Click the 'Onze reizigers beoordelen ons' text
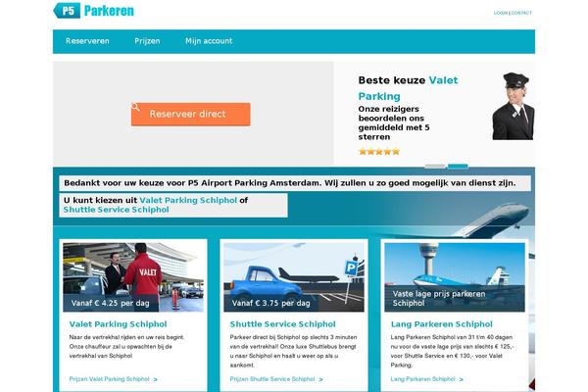The height and width of the screenshot is (392, 588). click(394, 123)
